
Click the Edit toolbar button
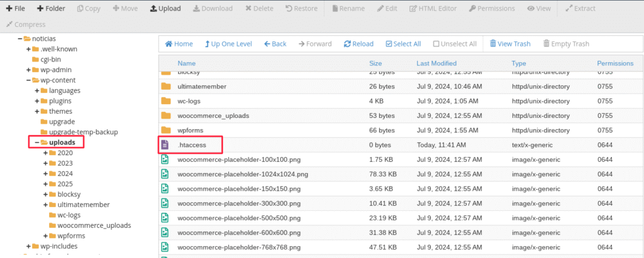point(387,8)
